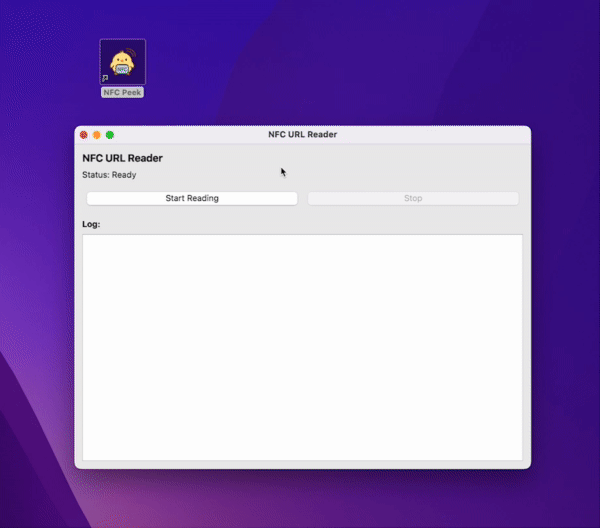The width and height of the screenshot is (600, 528).
Task: Click the 'Status: Ready' text
Action: 109,175
